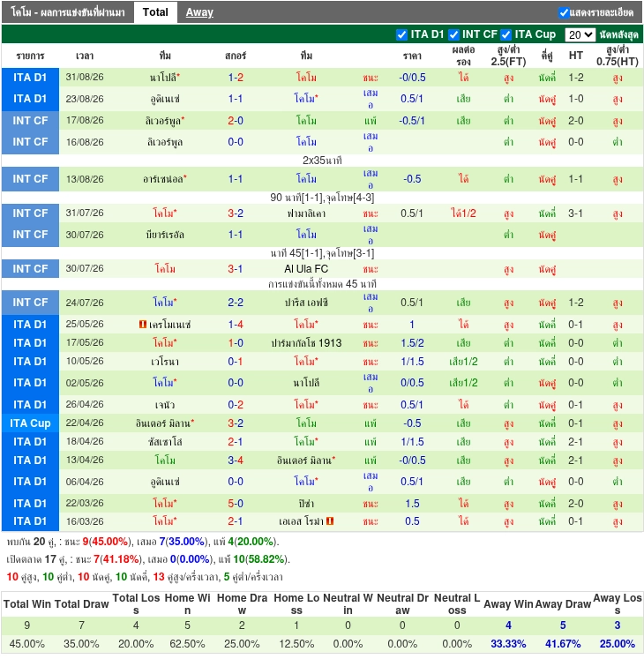Click the INT CF label on 13/08/26 row
Image resolution: width=644 pixels, height=659 pixels.
pyautogui.click(x=30, y=179)
